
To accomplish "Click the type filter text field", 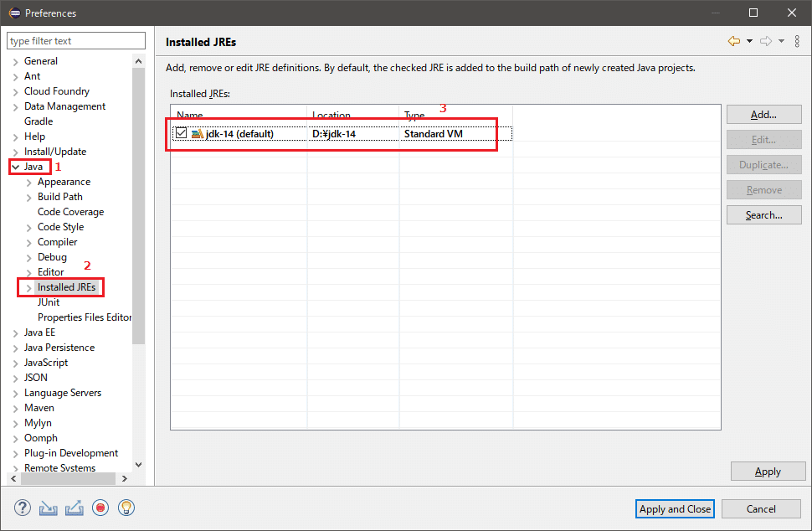I will coord(76,40).
